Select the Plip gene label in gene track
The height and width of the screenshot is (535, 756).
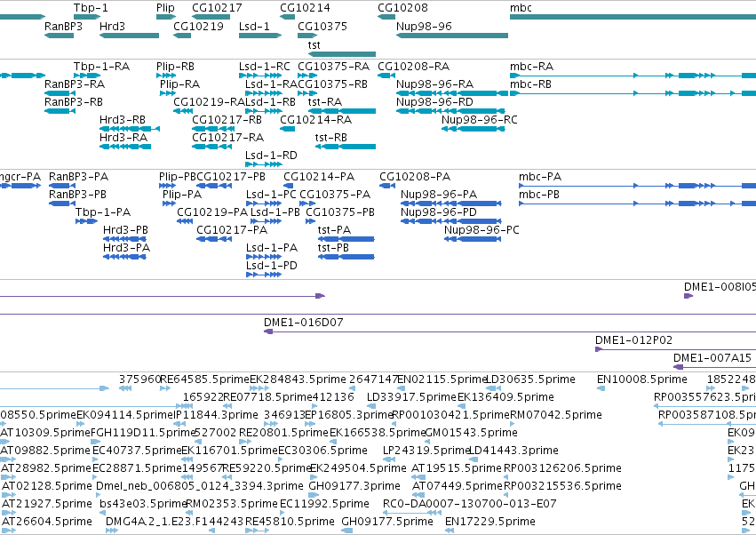165,8
